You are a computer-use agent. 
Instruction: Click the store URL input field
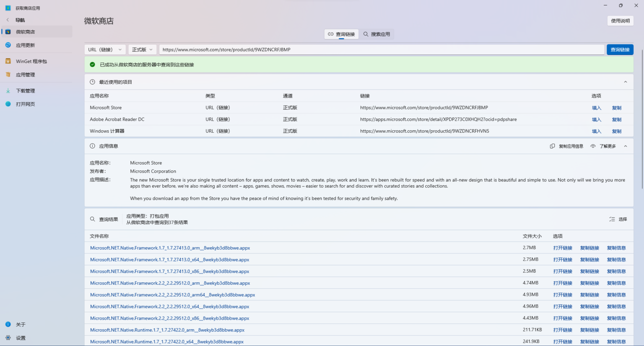[x=382, y=49]
